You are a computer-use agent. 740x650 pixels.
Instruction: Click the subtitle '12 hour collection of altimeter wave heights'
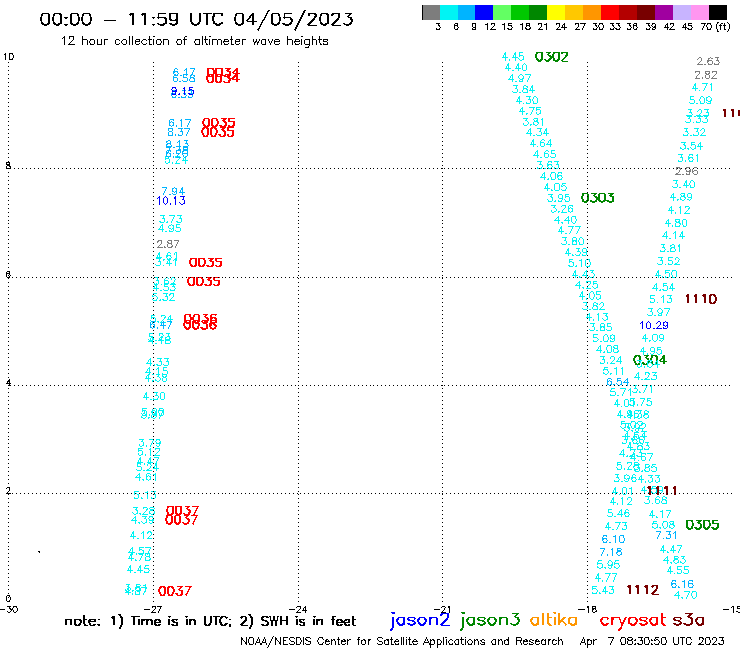click(x=194, y=41)
